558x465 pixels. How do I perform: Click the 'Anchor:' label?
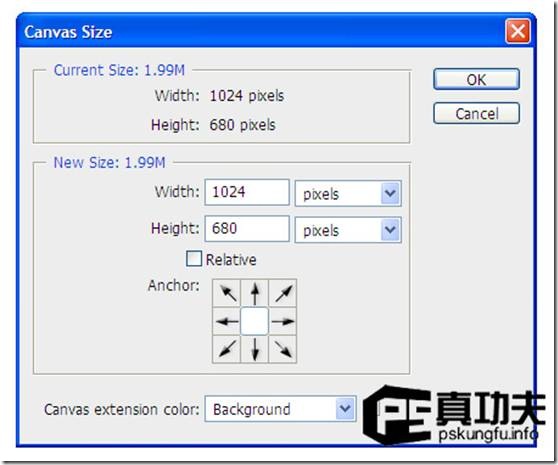tap(174, 285)
